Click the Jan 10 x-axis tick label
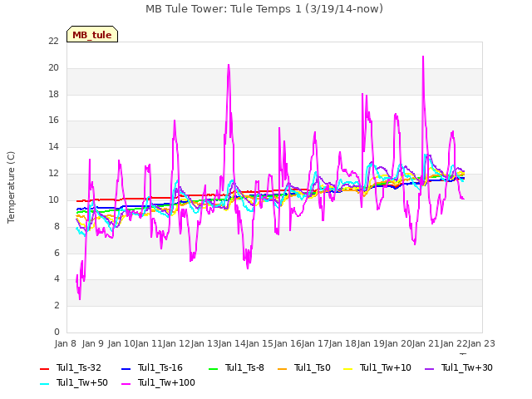Screen dimensions: 532x399 pos(121,343)
